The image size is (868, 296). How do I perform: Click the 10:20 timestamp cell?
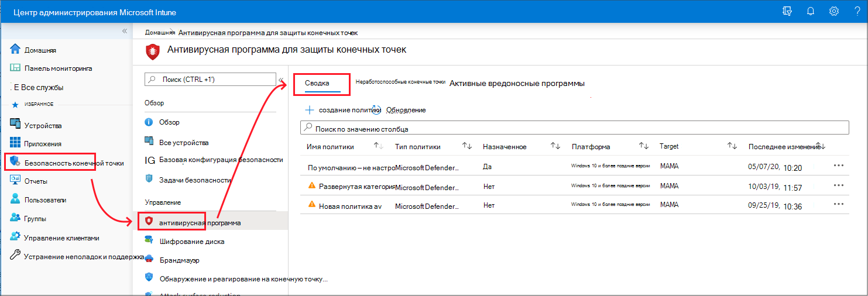tap(792, 167)
